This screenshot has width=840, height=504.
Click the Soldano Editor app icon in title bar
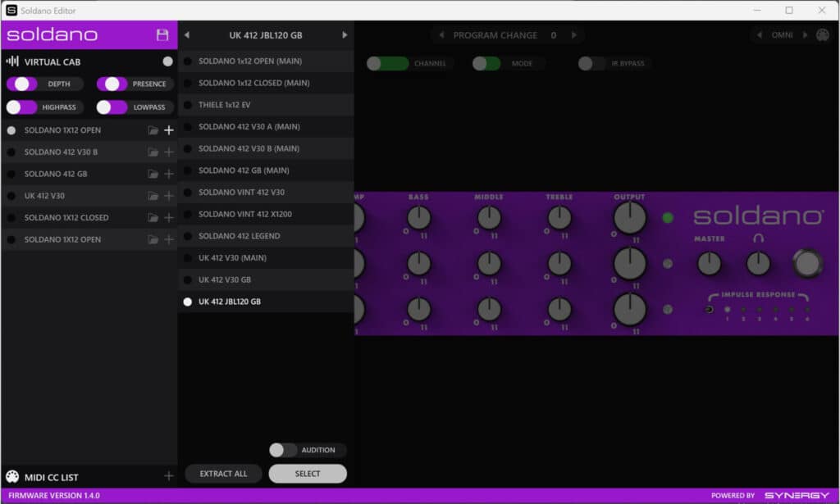point(11,10)
